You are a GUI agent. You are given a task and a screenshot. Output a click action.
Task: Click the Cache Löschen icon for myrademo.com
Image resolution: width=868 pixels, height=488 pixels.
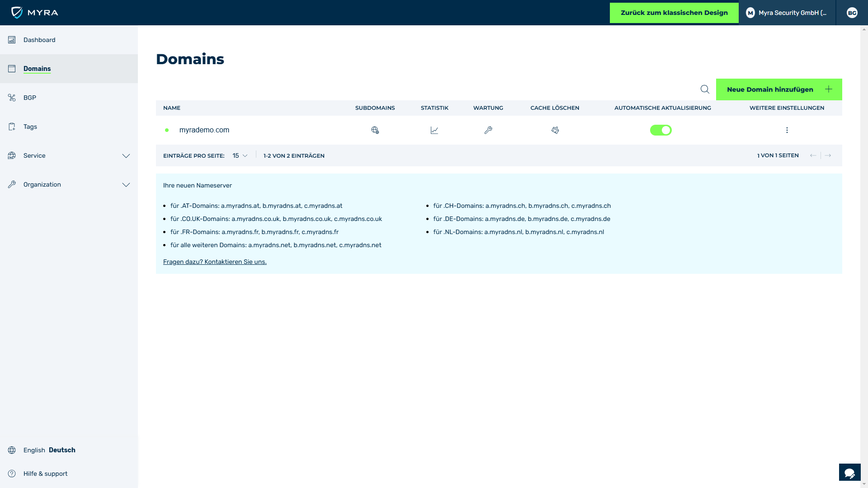click(555, 130)
